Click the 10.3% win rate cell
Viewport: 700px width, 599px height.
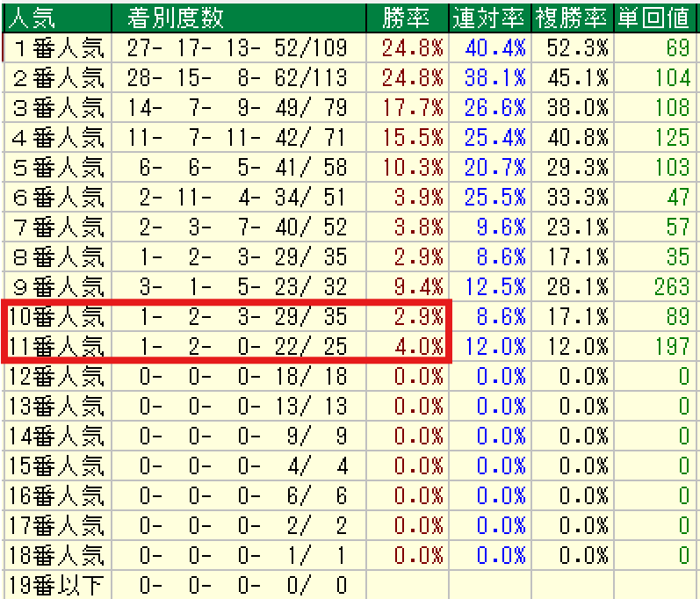click(x=408, y=168)
